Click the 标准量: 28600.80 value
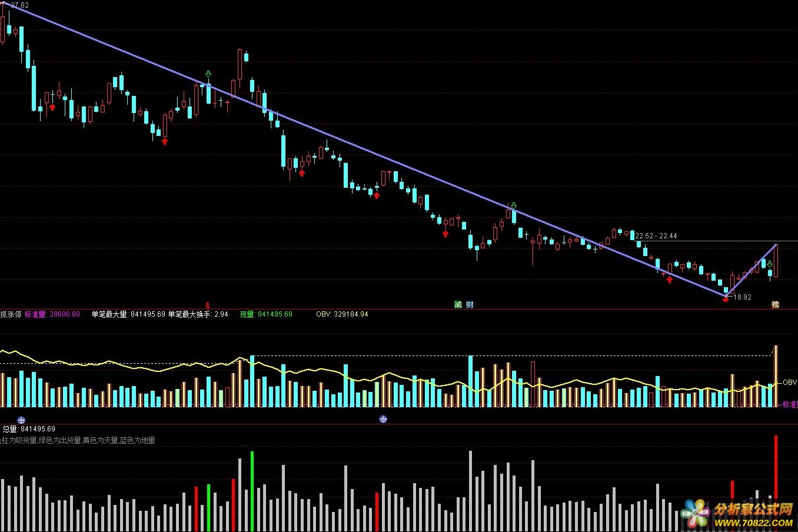Image resolution: width=798 pixels, height=532 pixels. (x=52, y=314)
